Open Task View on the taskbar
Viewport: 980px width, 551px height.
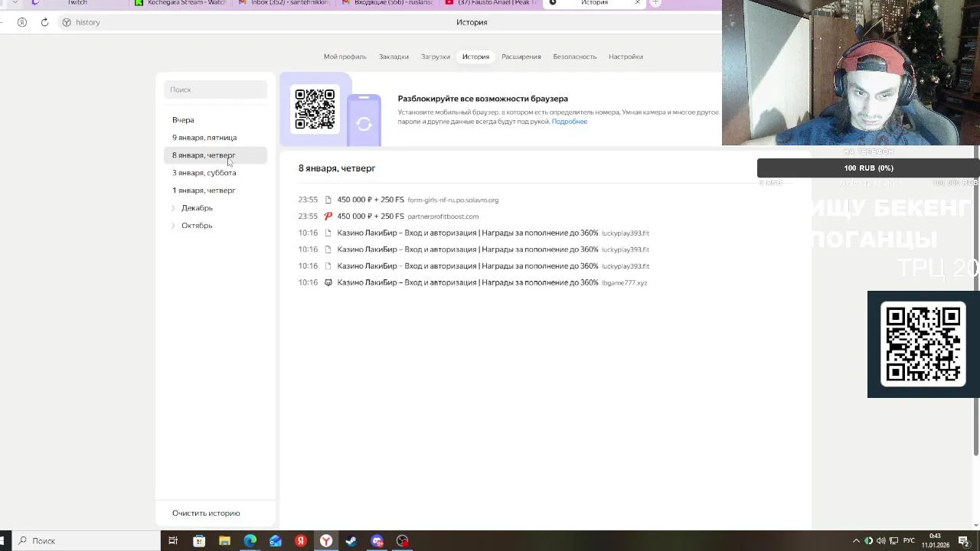pos(173,541)
